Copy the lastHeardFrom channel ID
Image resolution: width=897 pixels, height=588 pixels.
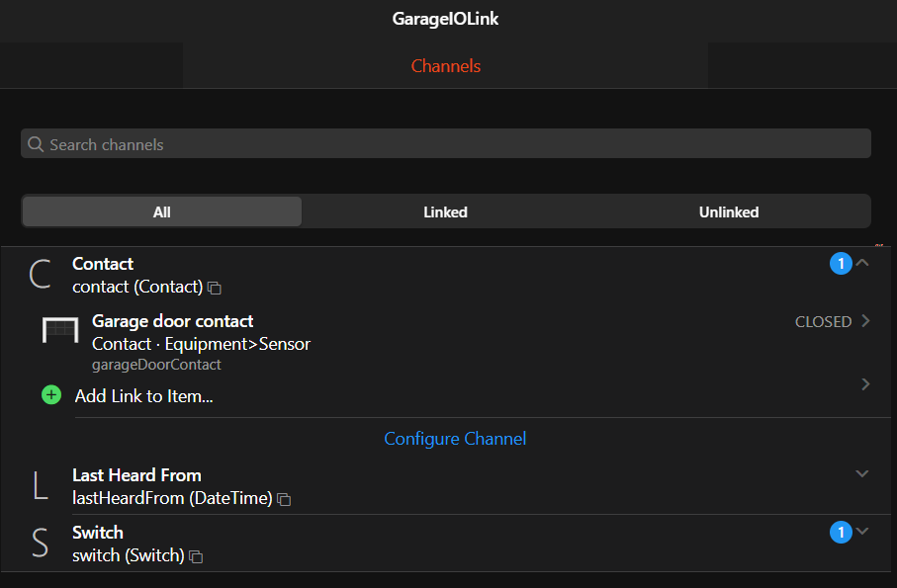(x=284, y=499)
